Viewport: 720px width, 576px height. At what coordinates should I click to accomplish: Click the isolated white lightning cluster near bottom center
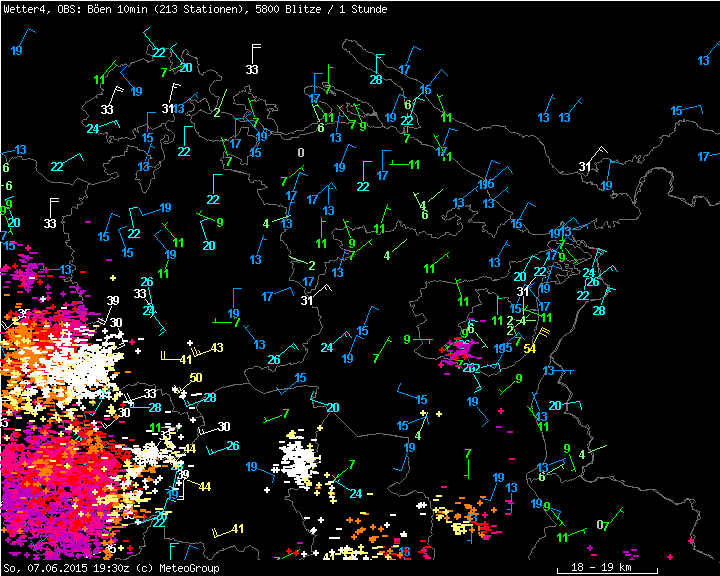pos(298,460)
